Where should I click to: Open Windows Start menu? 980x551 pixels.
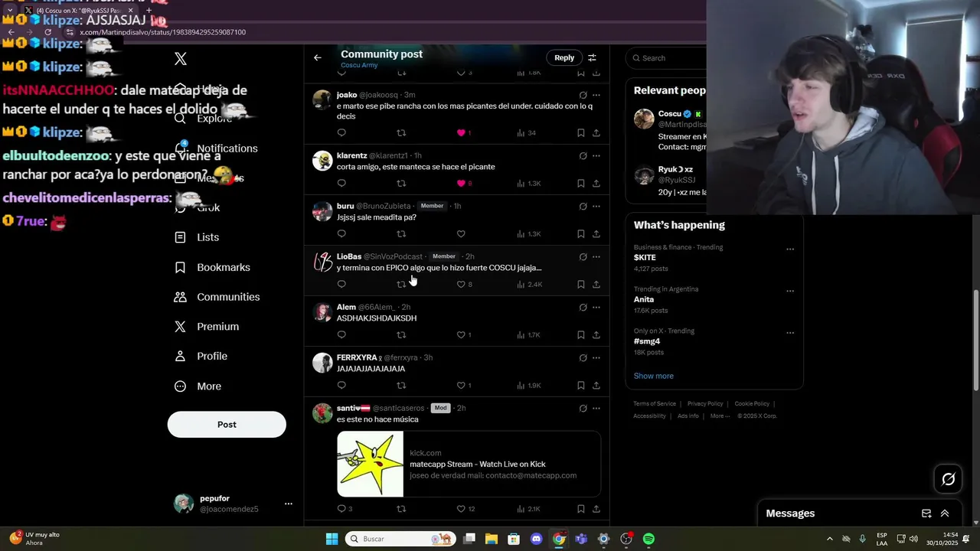332,539
